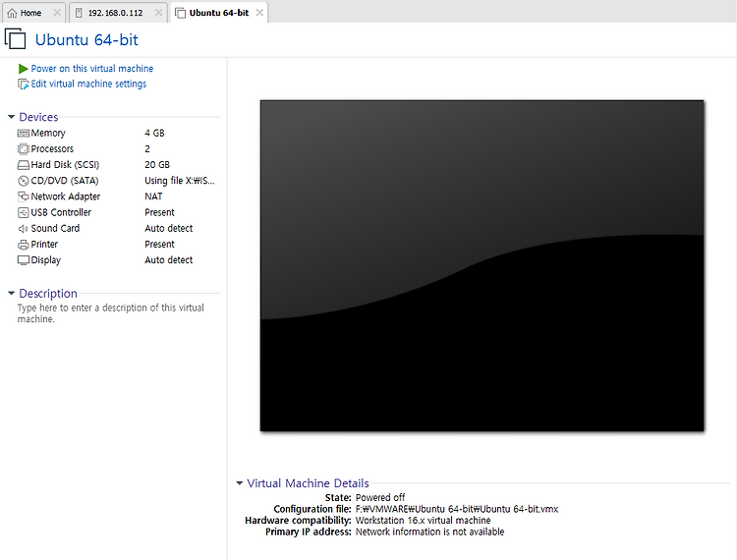The height and width of the screenshot is (560, 737).
Task: Open the Memory device entry
Action: click(48, 134)
